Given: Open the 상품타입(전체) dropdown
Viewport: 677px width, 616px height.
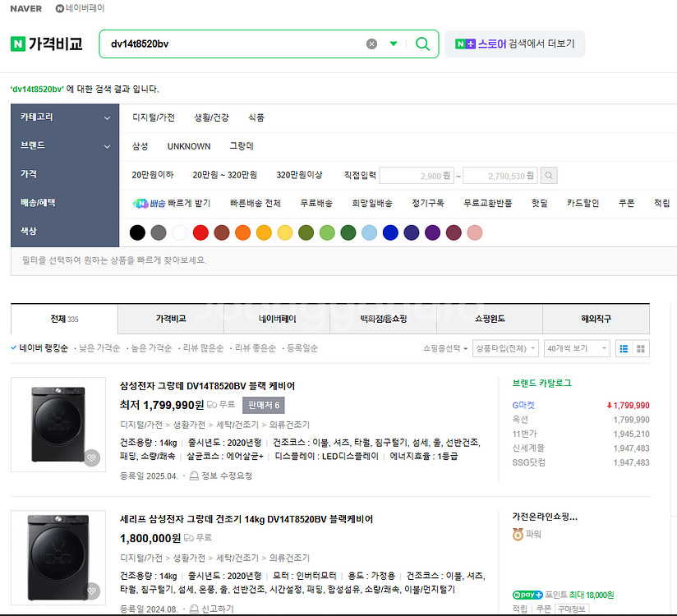Looking at the screenshot, I should pos(506,348).
